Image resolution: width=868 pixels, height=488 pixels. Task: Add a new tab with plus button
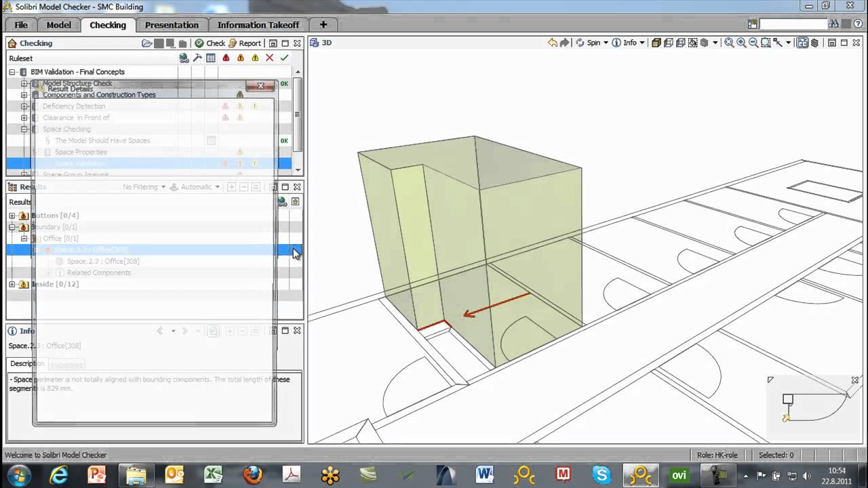tap(323, 25)
